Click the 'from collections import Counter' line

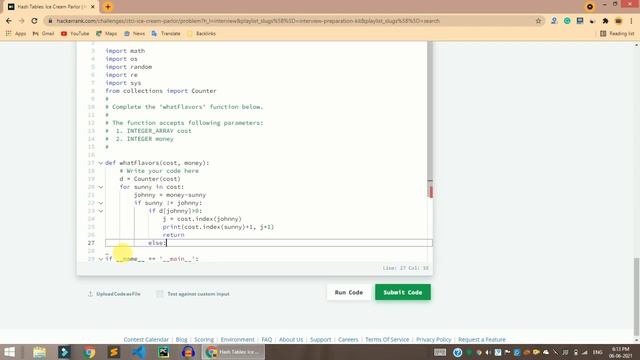tap(161, 91)
